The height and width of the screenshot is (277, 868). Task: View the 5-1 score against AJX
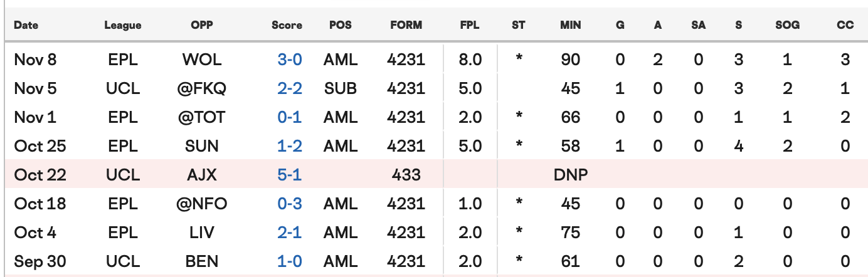pyautogui.click(x=289, y=175)
